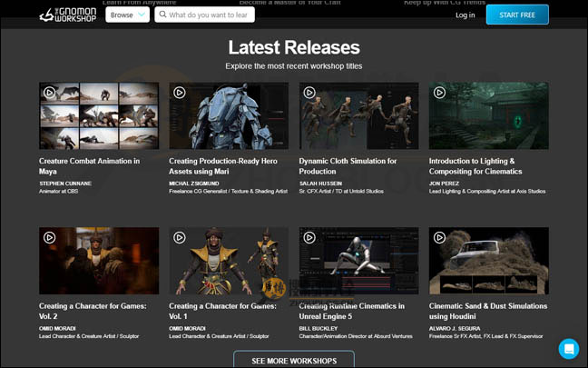This screenshot has height=368, width=588.
Task: Click instructor name SALAH HUSSEIN
Action: [x=320, y=184]
